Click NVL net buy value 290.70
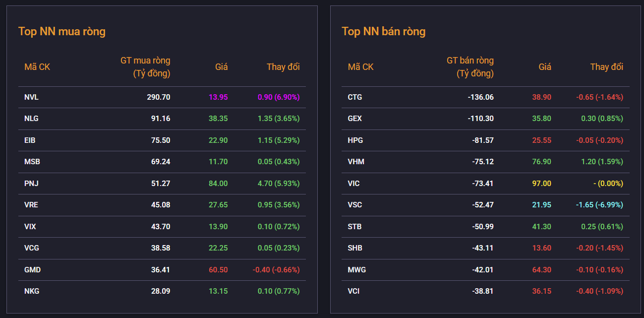644x318 pixels. [x=159, y=97]
